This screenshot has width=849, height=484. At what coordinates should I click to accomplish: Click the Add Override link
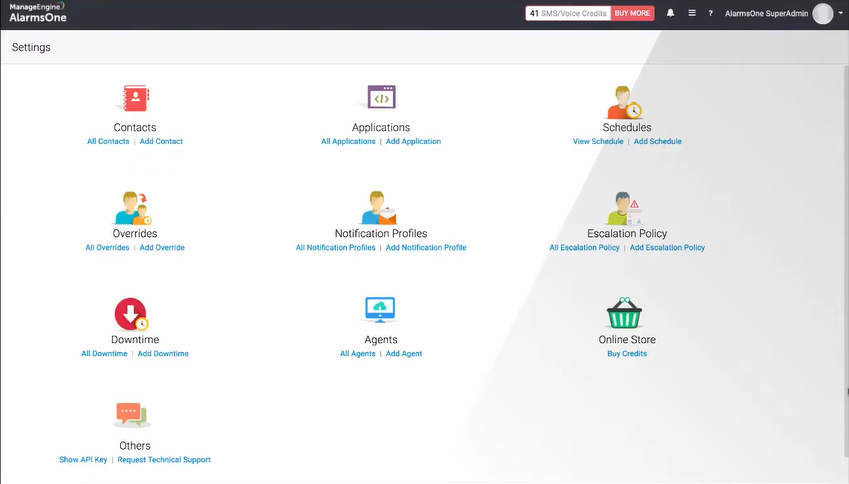point(162,247)
